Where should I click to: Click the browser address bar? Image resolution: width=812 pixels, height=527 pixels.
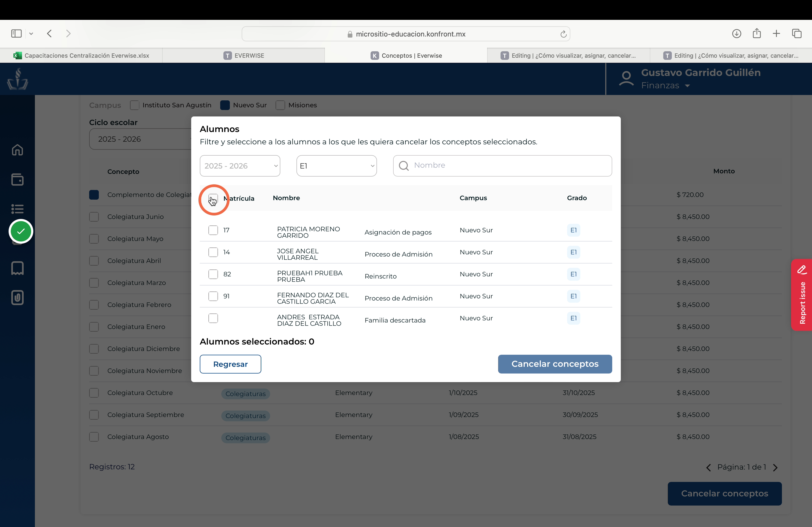coord(406,34)
